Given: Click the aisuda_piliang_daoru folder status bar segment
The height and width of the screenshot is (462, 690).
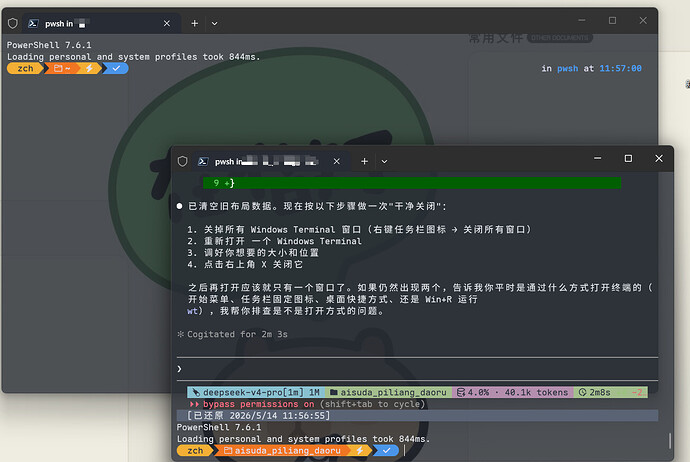Looking at the screenshot, I should (x=388, y=392).
